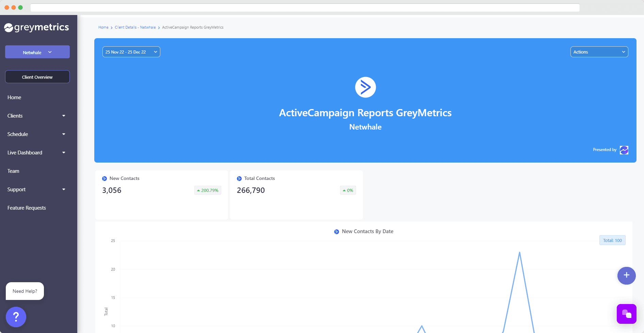The width and height of the screenshot is (644, 333).
Task: Click the New Contacts By Date chart icon
Action: pos(337,232)
